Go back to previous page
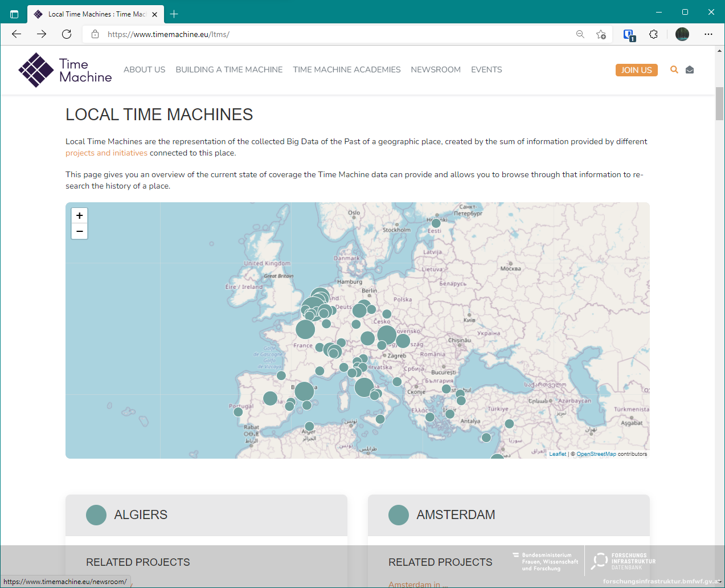Screen dimensions: 725x588 (x=17, y=34)
